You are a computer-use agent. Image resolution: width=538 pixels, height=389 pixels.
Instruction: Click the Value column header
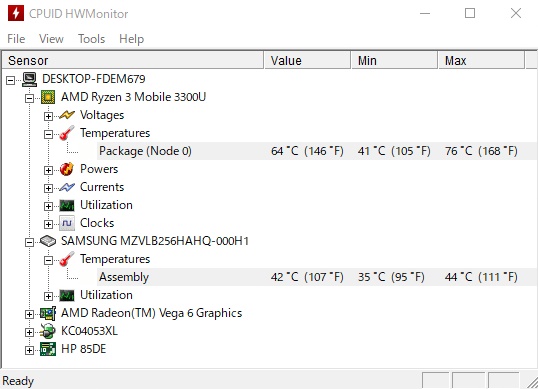click(307, 60)
